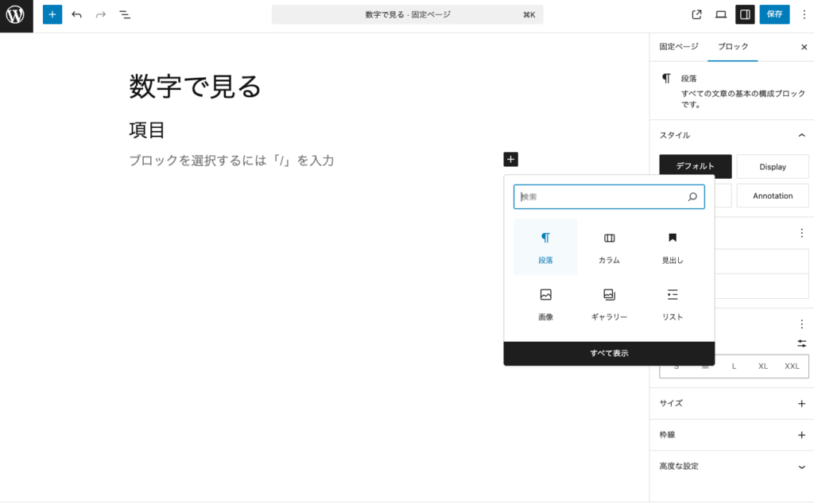This screenshot has height=504, width=814.
Task: Click すべて表示 to browse all blocks
Action: [608, 353]
